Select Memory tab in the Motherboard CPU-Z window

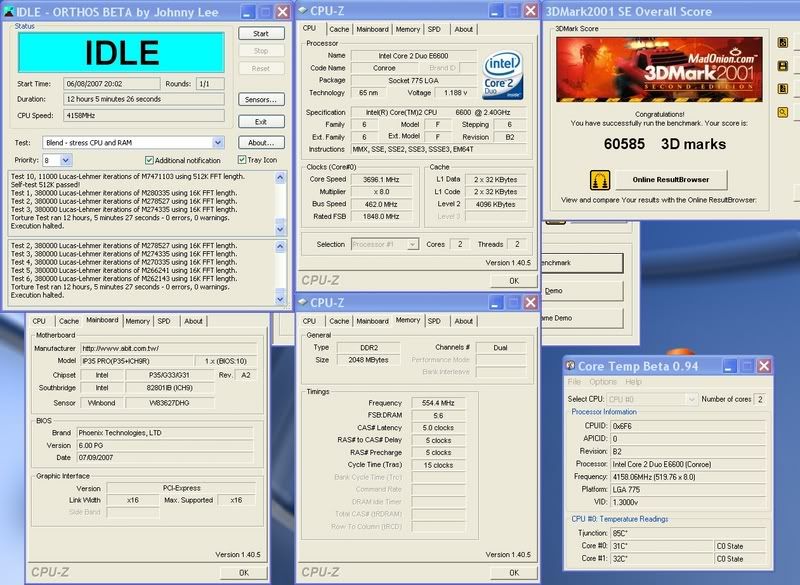138,321
